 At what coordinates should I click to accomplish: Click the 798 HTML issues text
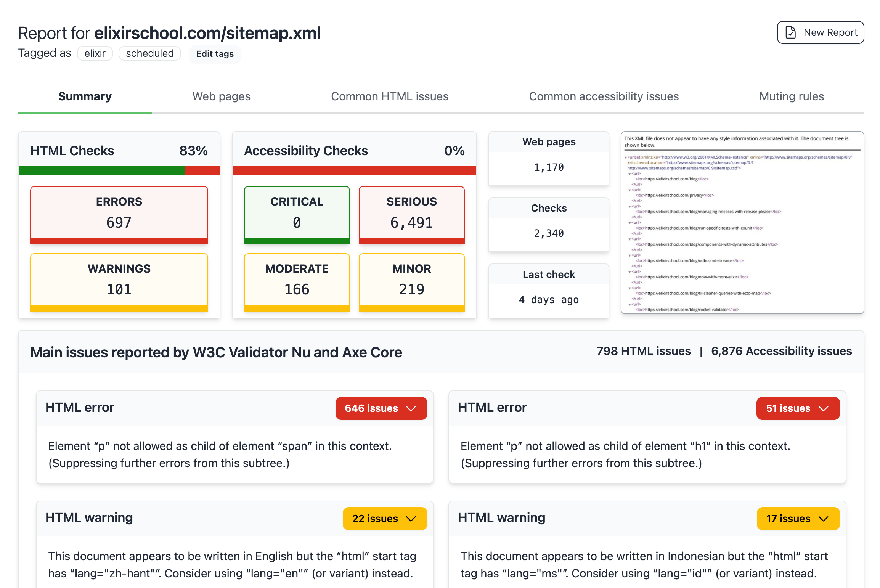[x=644, y=351]
